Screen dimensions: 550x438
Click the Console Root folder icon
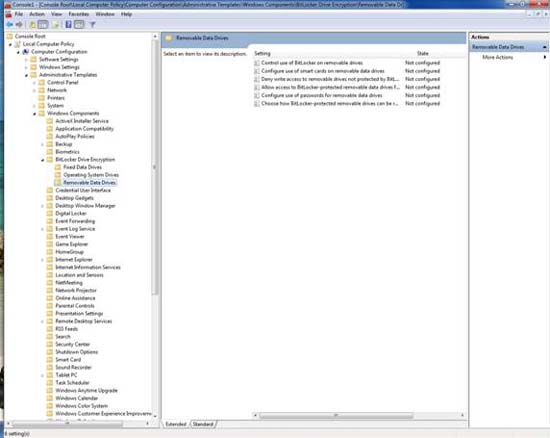[x=9, y=36]
